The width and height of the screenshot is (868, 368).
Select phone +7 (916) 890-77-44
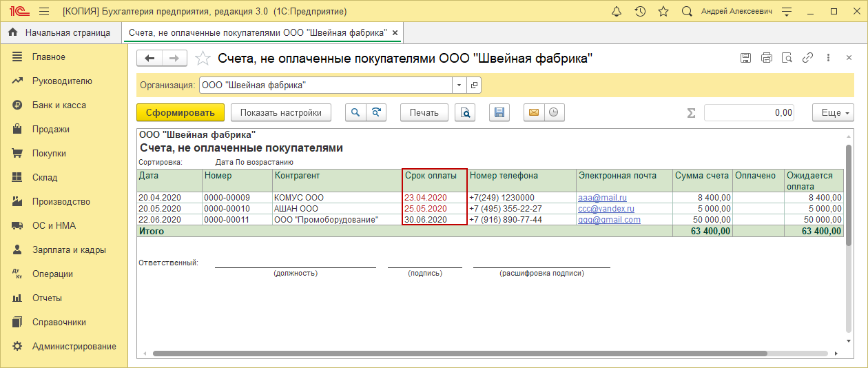tap(521, 220)
